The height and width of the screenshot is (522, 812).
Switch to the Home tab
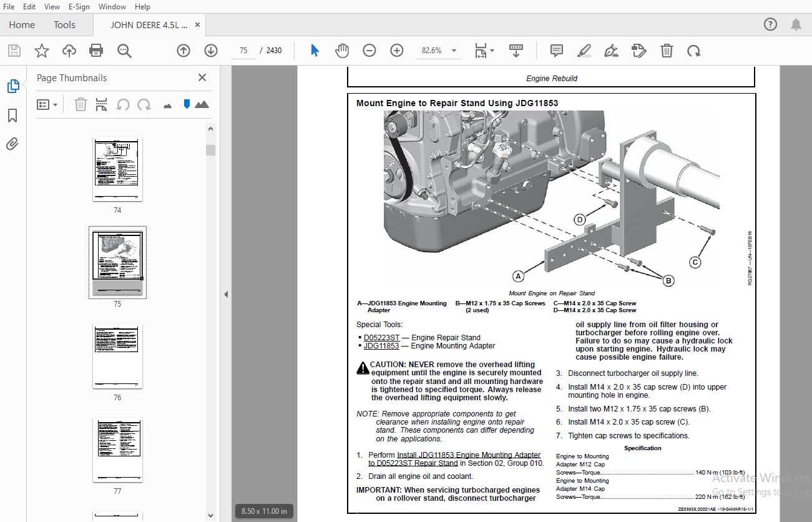[x=22, y=24]
